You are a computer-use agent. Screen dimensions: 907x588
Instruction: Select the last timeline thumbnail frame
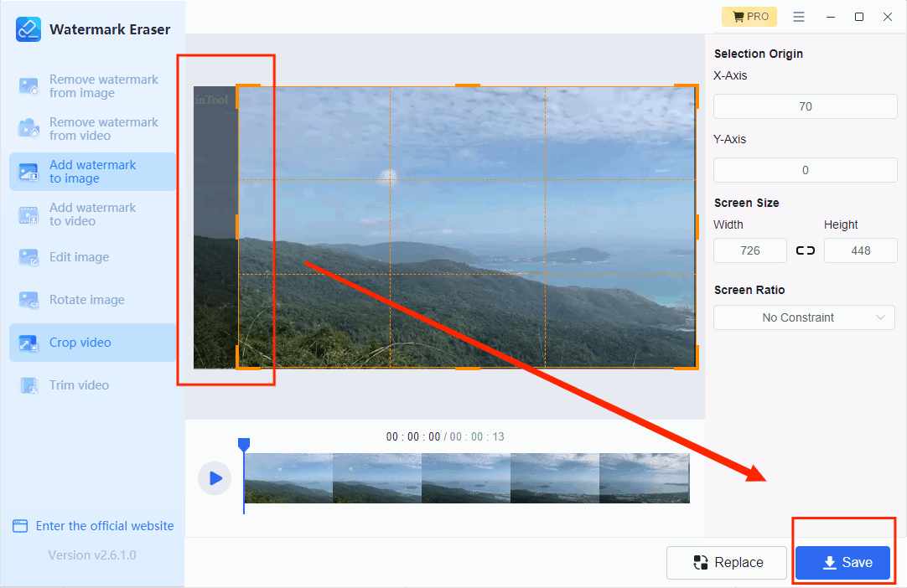[x=644, y=478]
